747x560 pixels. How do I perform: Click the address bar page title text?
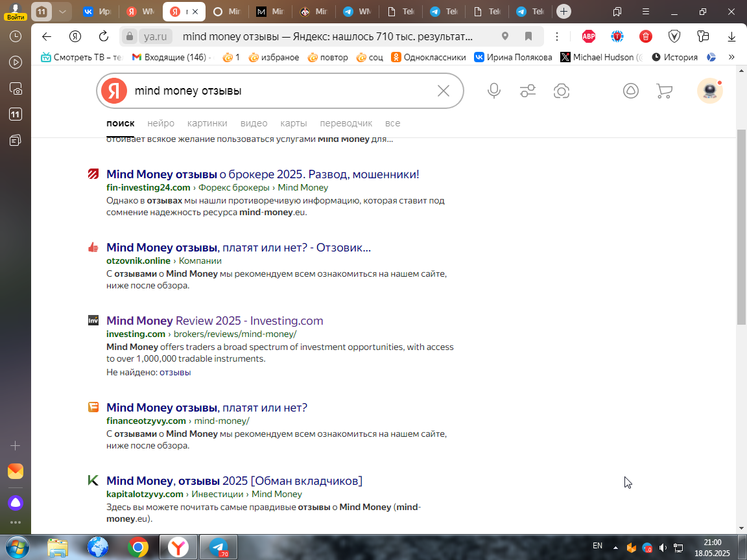(327, 36)
